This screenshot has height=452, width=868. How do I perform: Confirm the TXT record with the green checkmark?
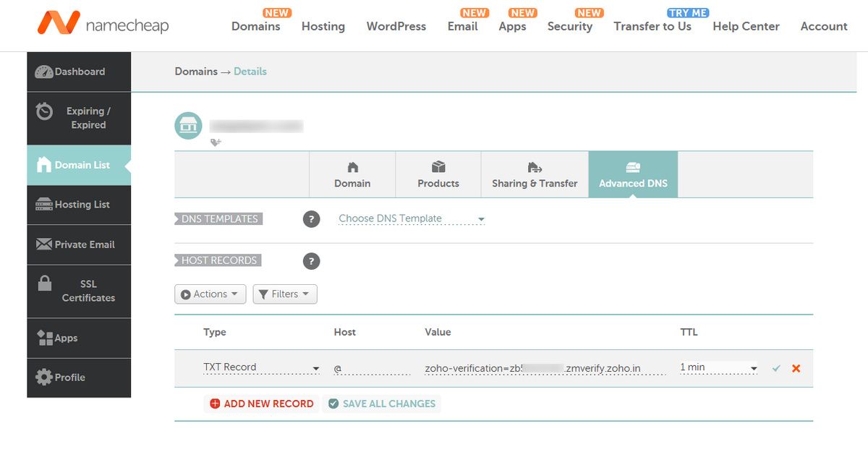click(x=776, y=367)
